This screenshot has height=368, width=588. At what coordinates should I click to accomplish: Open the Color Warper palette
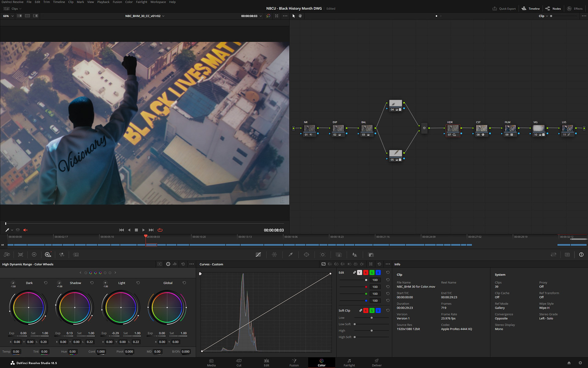coord(274,255)
